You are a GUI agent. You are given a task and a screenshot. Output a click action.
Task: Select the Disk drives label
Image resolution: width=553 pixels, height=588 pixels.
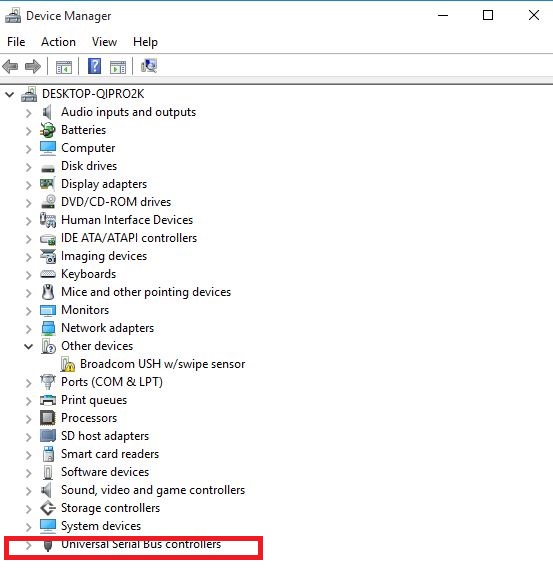[89, 166]
